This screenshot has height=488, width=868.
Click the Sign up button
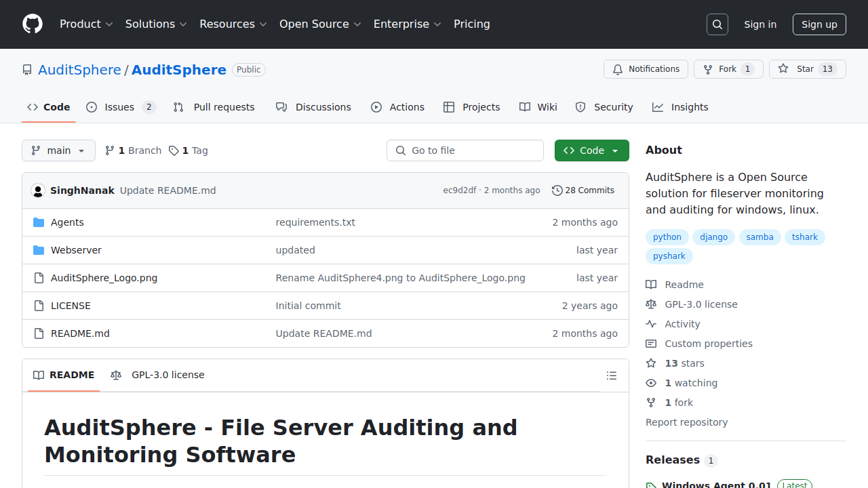pos(819,24)
